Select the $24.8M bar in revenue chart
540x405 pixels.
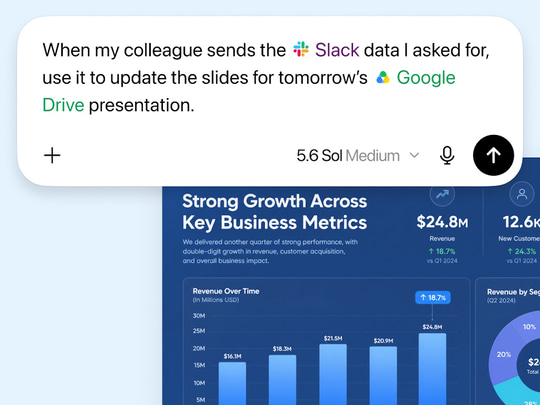[432, 368]
